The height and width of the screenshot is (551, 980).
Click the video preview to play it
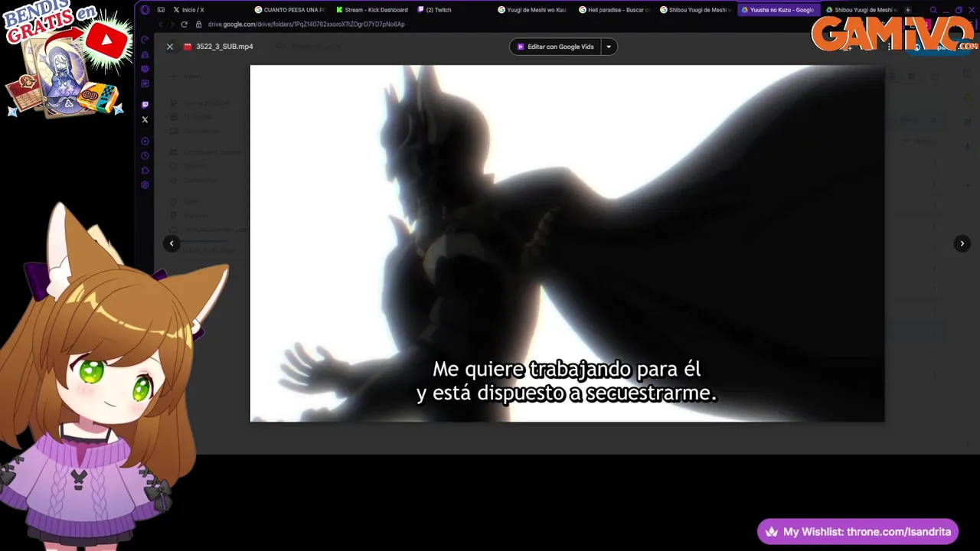[567, 243]
